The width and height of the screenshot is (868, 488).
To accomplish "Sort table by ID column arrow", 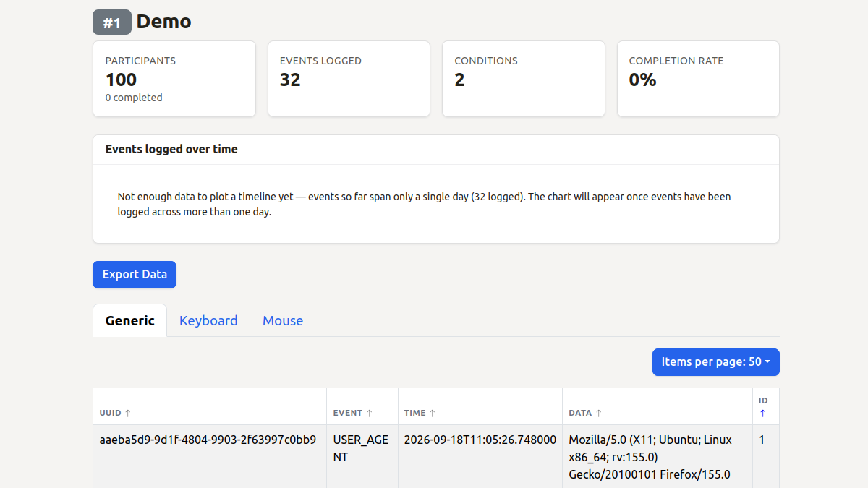I will pos(762,413).
